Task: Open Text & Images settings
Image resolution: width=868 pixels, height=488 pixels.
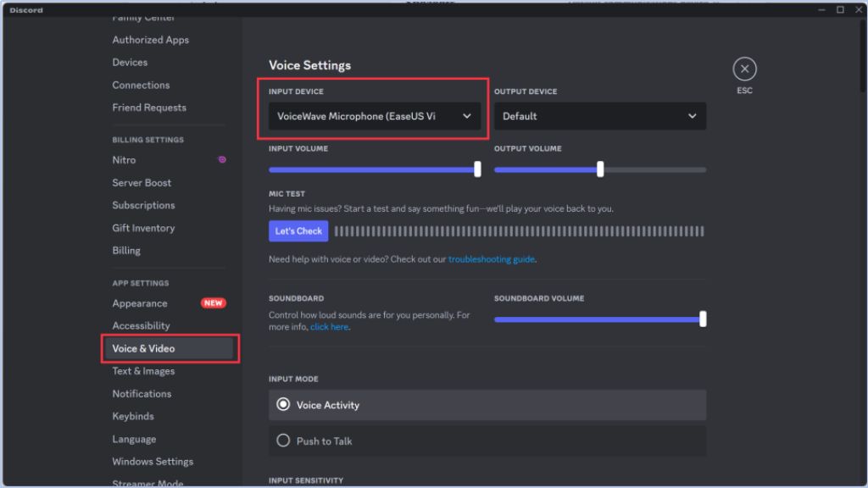Action: pos(143,371)
